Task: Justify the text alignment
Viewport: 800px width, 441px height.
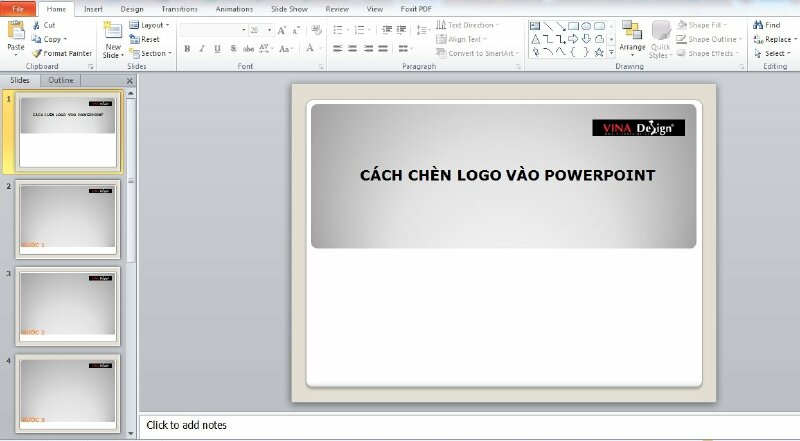Action: point(383,48)
